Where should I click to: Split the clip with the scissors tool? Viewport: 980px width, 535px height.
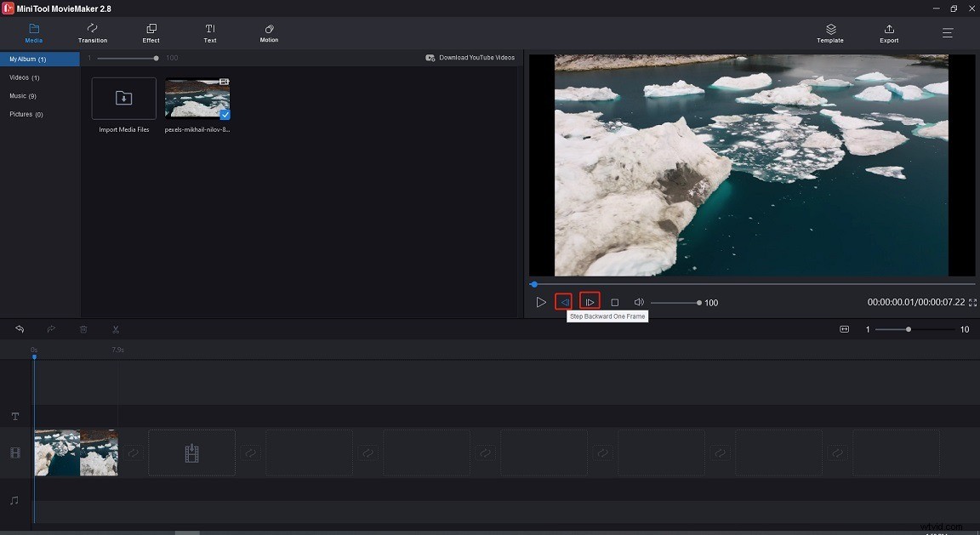pyautogui.click(x=116, y=329)
